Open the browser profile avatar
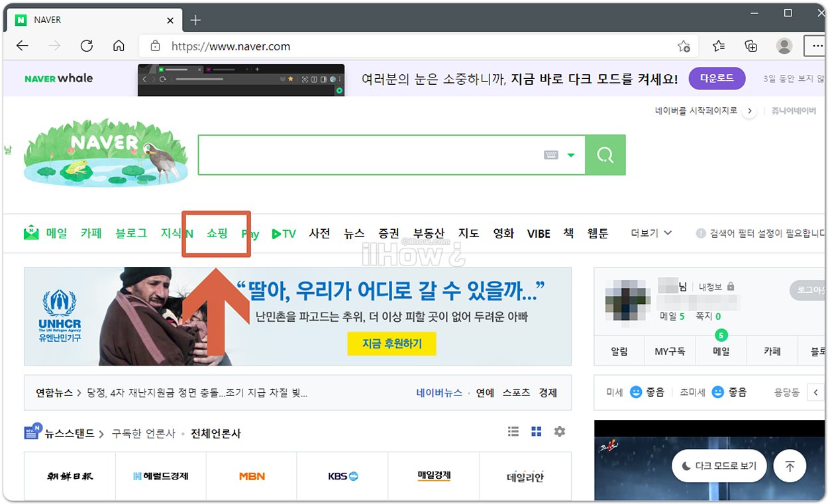The width and height of the screenshot is (828, 504). pos(784,46)
